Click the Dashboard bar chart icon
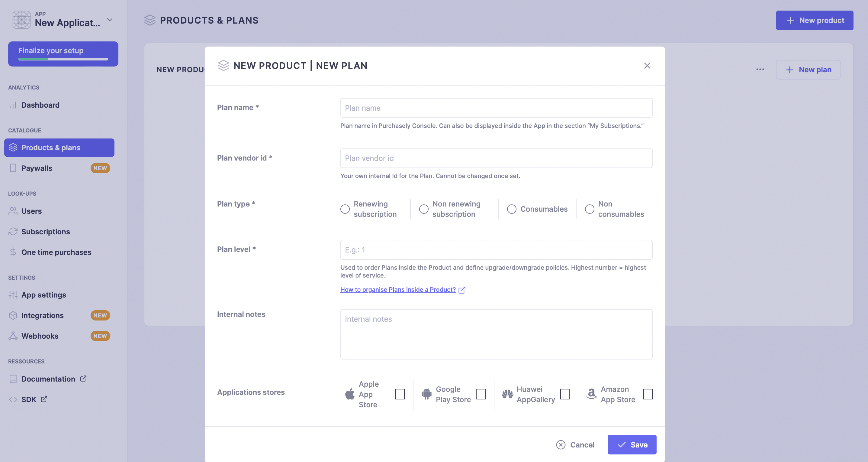Screen dimensions: 868x462 pos(13,105)
